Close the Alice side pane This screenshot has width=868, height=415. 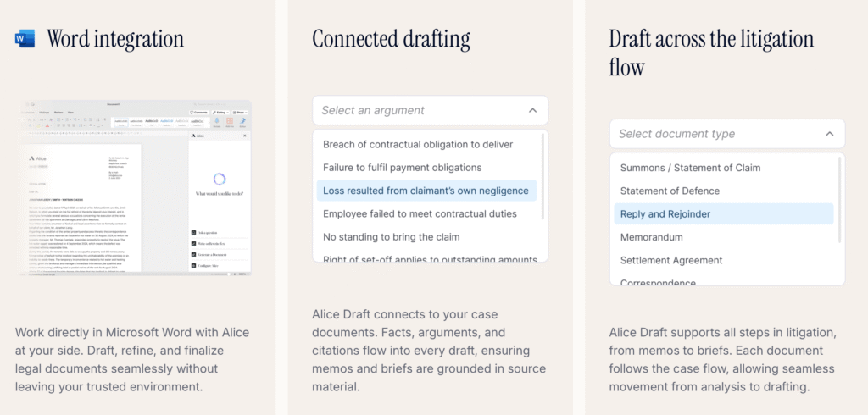246,136
